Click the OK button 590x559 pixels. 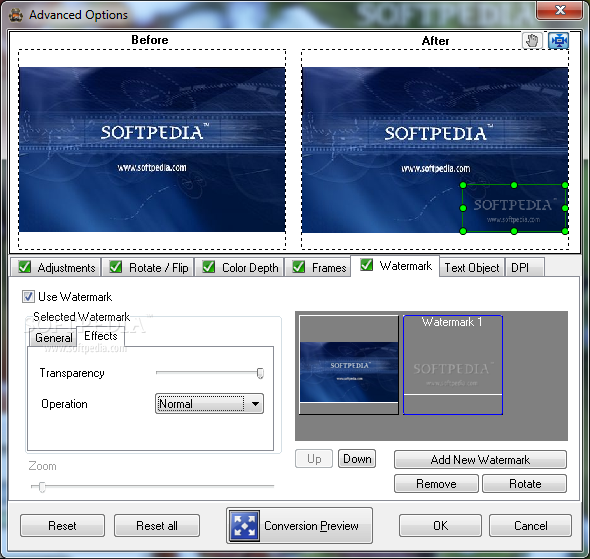pyautogui.click(x=440, y=526)
